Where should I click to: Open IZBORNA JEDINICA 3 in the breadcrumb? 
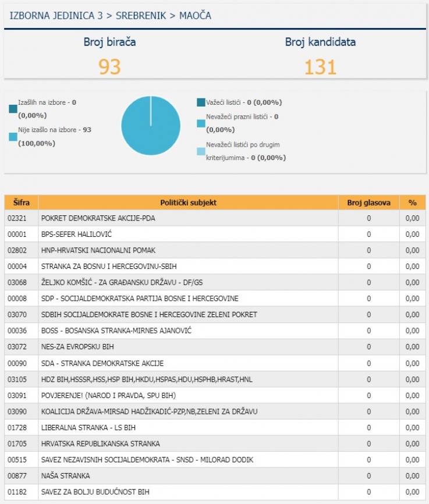point(56,16)
